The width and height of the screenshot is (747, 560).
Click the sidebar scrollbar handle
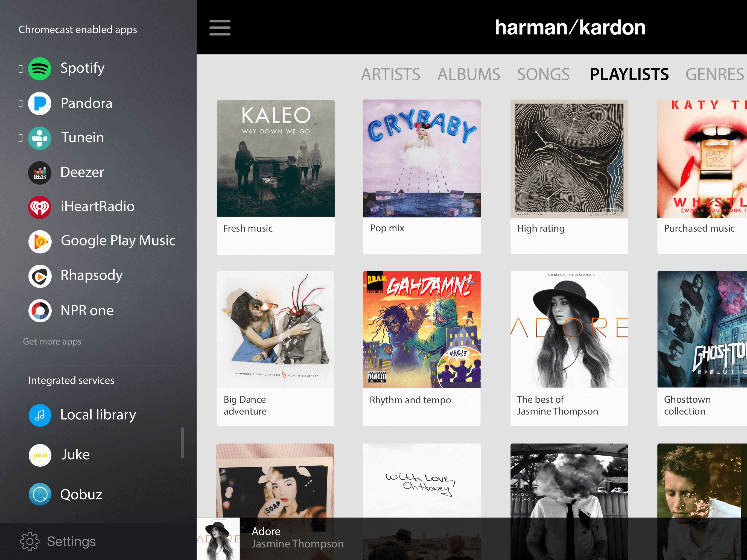[x=182, y=442]
